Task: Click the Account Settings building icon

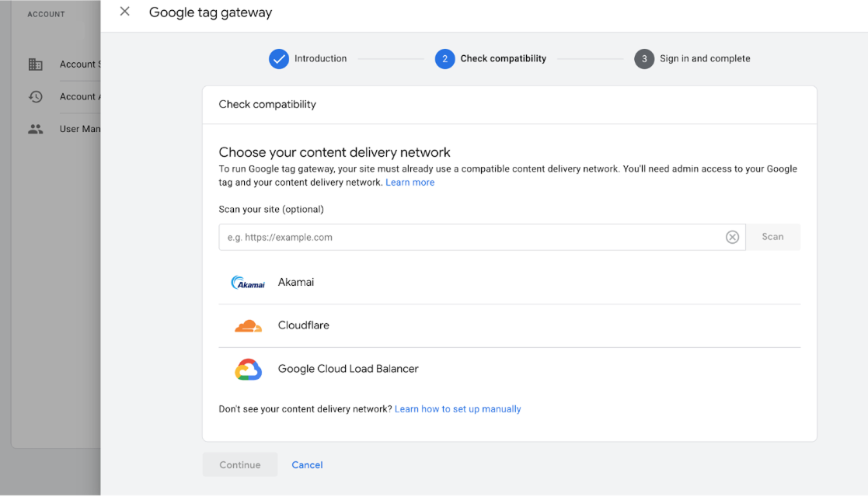Action: (36, 64)
